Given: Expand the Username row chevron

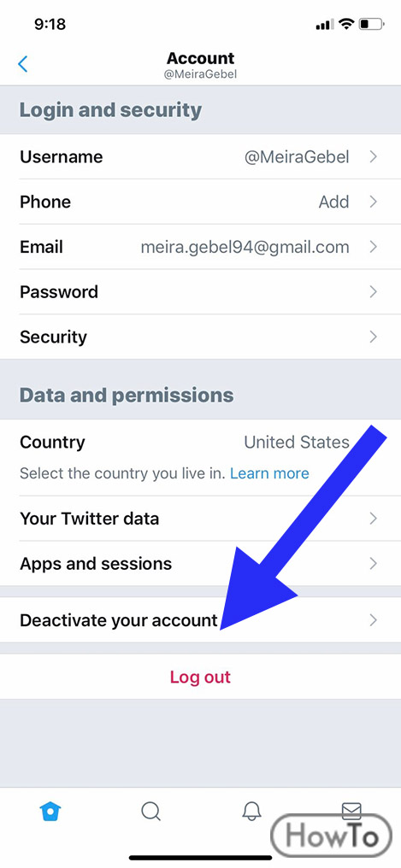Looking at the screenshot, I should coord(374,156).
